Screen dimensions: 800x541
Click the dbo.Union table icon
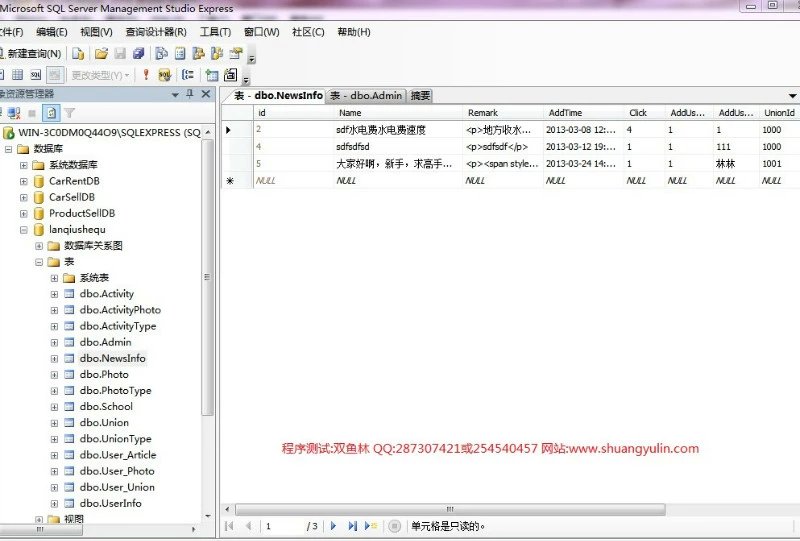point(69,423)
